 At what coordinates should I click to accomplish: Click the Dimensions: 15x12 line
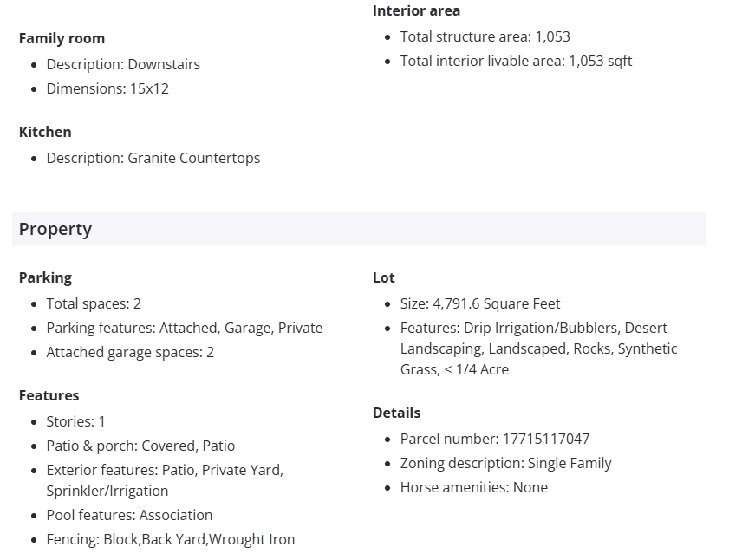coord(107,88)
